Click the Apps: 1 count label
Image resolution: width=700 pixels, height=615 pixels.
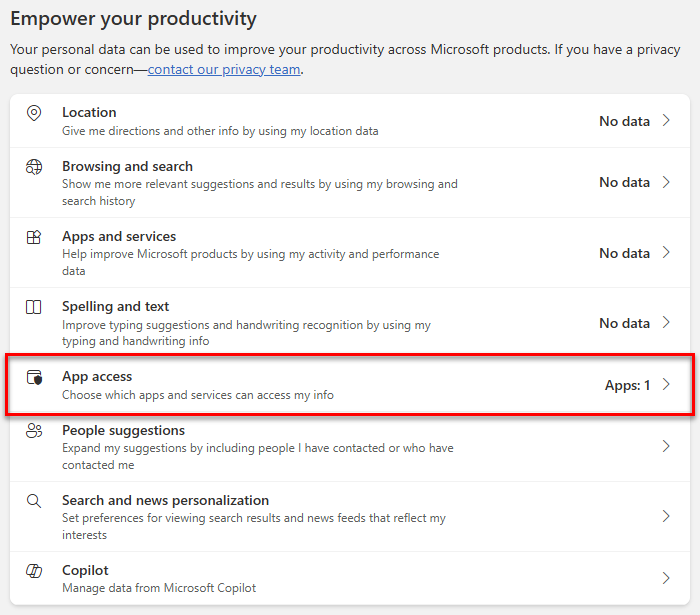627,385
